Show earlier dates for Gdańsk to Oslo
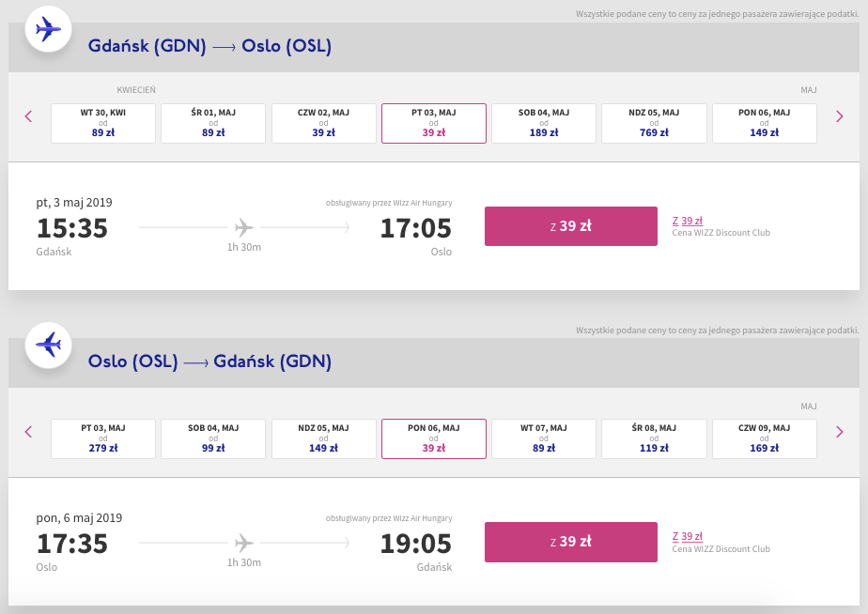 coord(28,116)
